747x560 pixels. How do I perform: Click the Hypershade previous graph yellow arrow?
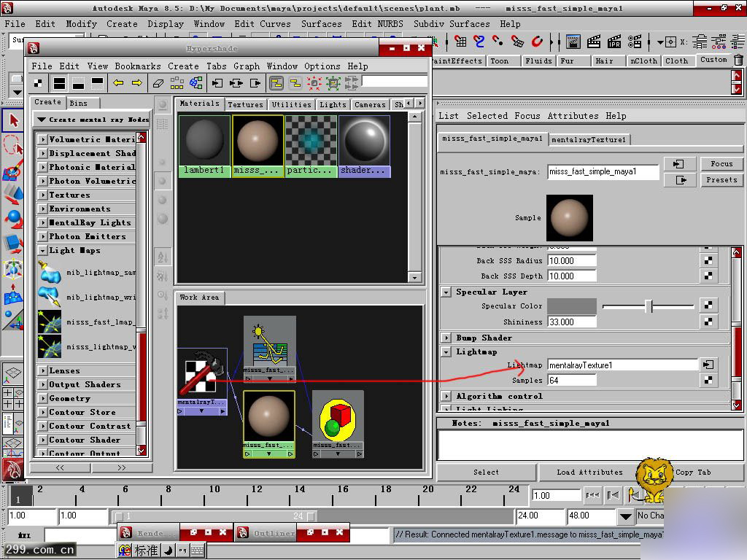[x=118, y=83]
